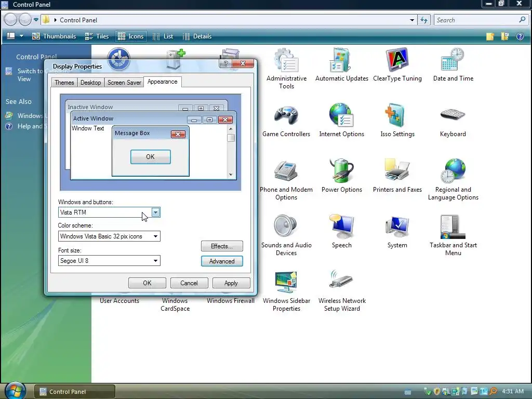Image resolution: width=532 pixels, height=399 pixels.
Task: Click the Display Properties help question button
Action: (x=225, y=63)
